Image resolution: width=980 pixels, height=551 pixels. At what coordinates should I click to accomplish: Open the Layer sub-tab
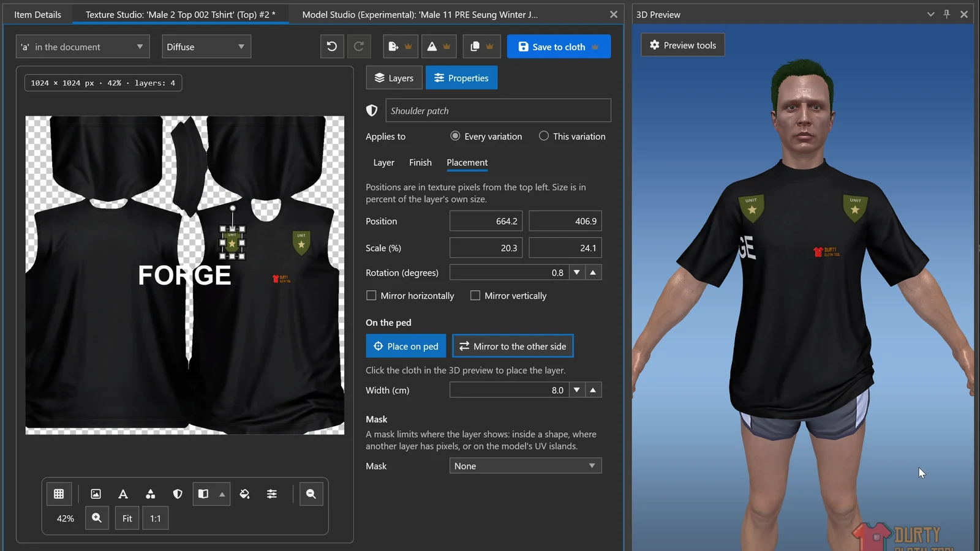[383, 162]
